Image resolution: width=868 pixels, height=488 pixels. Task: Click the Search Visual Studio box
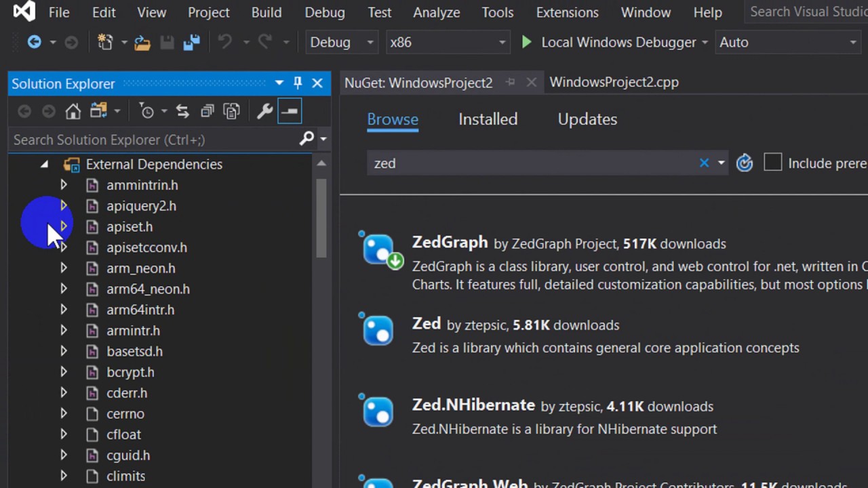click(x=806, y=12)
